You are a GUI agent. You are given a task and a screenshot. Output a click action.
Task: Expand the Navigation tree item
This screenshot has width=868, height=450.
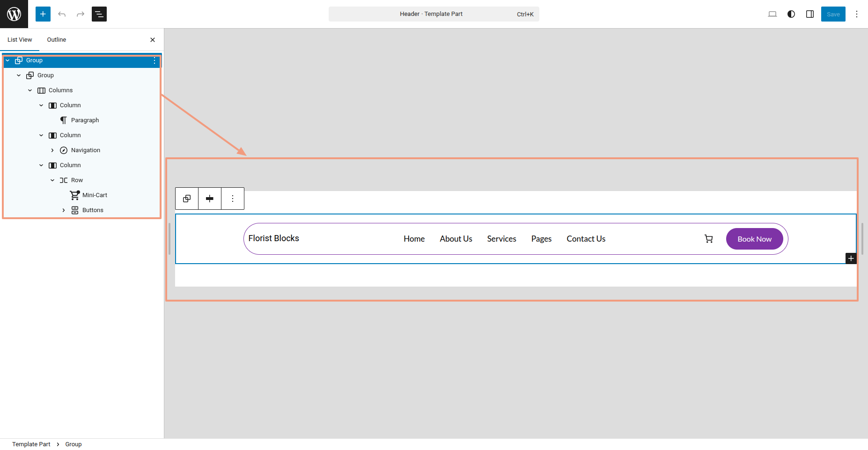click(52, 150)
